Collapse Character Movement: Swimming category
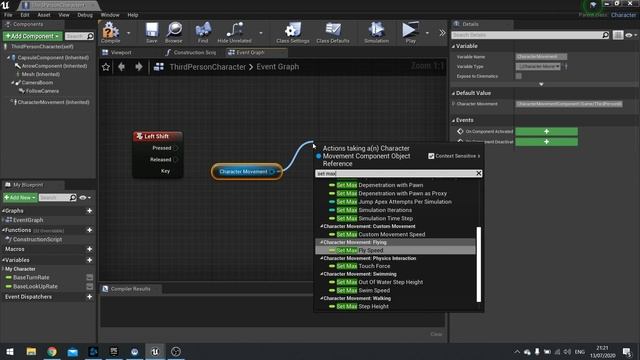This screenshot has height=360, width=640. 322,274
